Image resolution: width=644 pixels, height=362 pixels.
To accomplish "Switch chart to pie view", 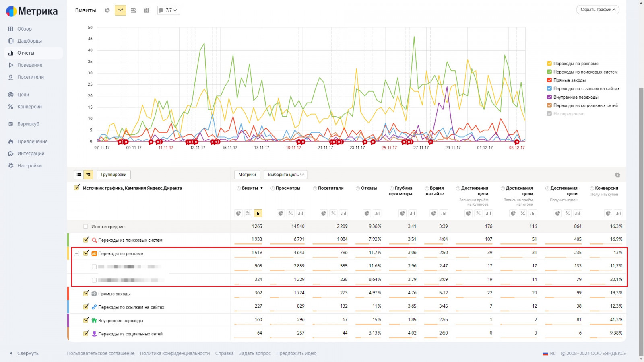I will tap(107, 10).
